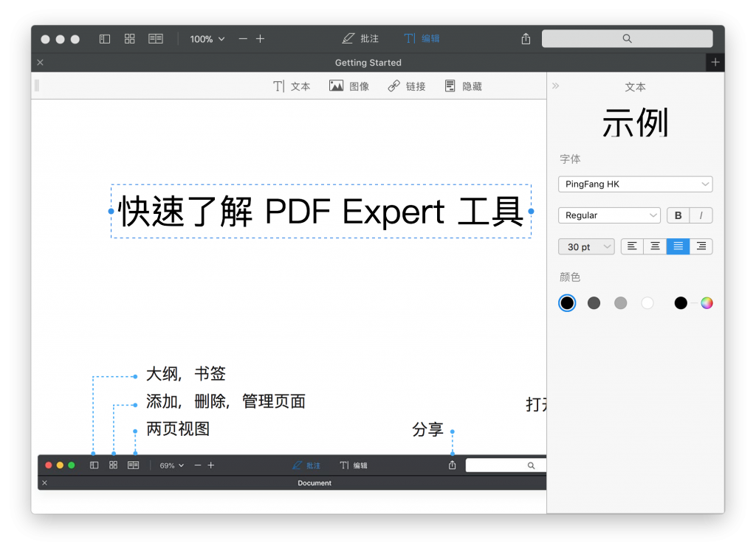Focus the search field in the top toolbar
Image resolution: width=756 pixels, height=551 pixels.
[628, 38]
